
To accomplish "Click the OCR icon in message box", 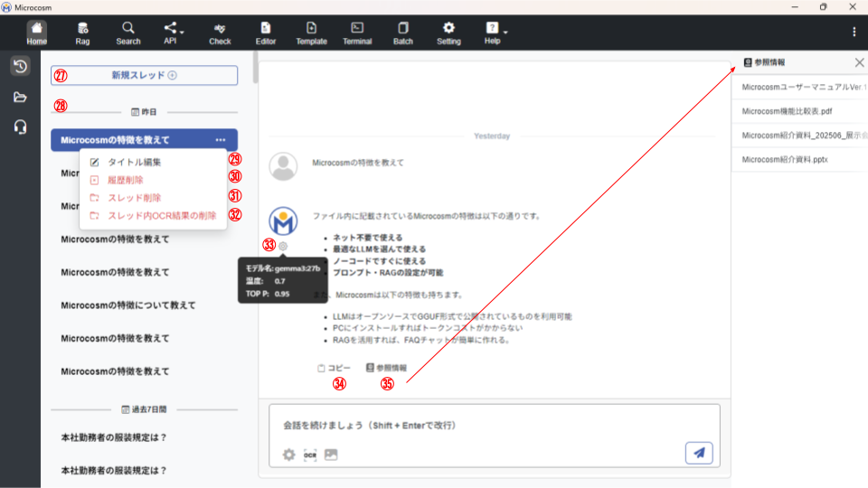I will [310, 455].
